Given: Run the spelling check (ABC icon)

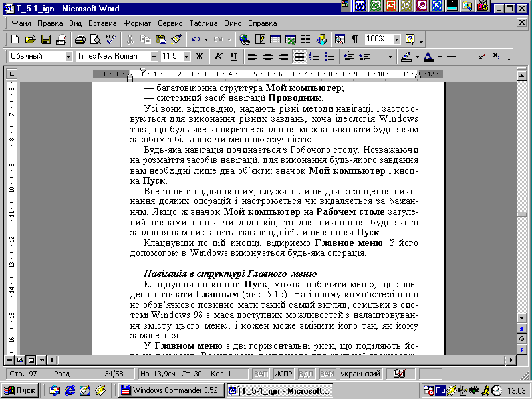Looking at the screenshot, I should pos(110,39).
